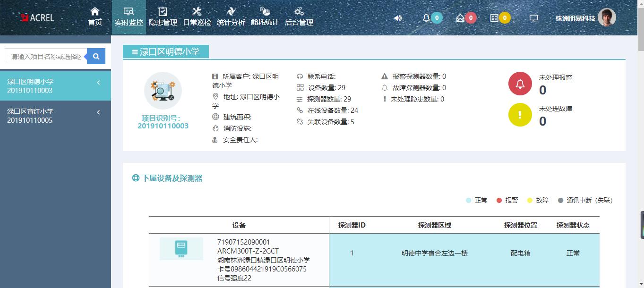Click the 能耗统计 energy icon
Screen dimensions: 644x288
265,11
